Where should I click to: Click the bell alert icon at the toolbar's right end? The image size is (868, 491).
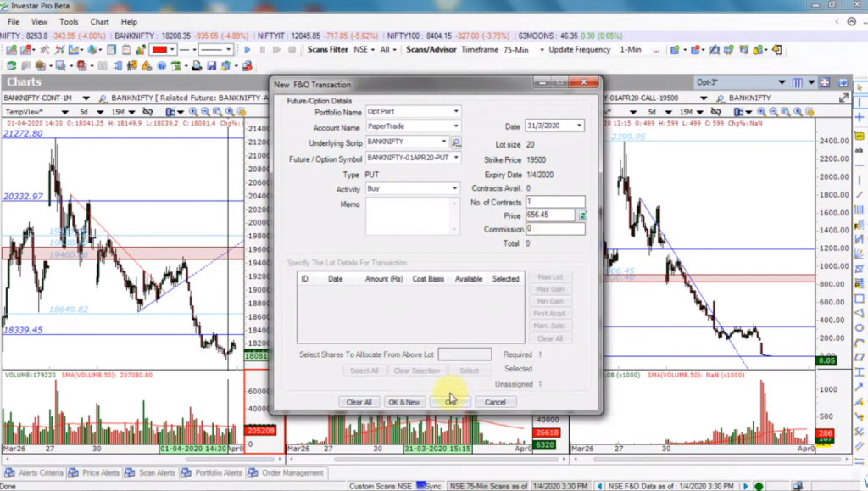[x=776, y=50]
